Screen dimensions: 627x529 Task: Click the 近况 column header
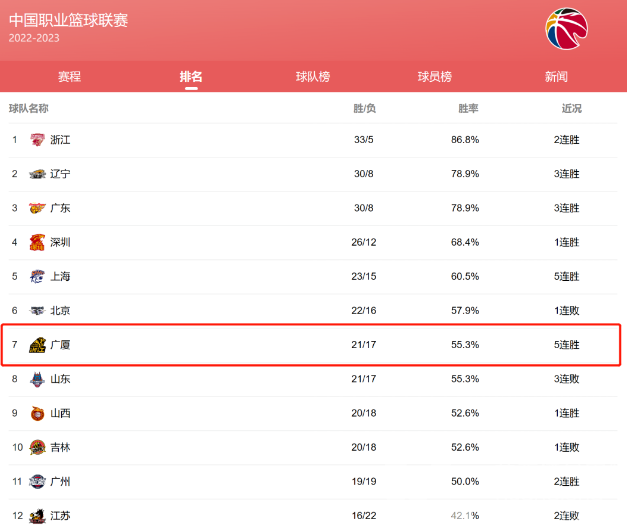(571, 108)
